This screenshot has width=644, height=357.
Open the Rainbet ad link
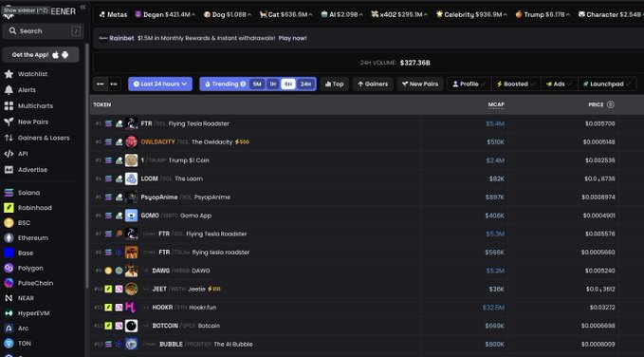(121, 38)
